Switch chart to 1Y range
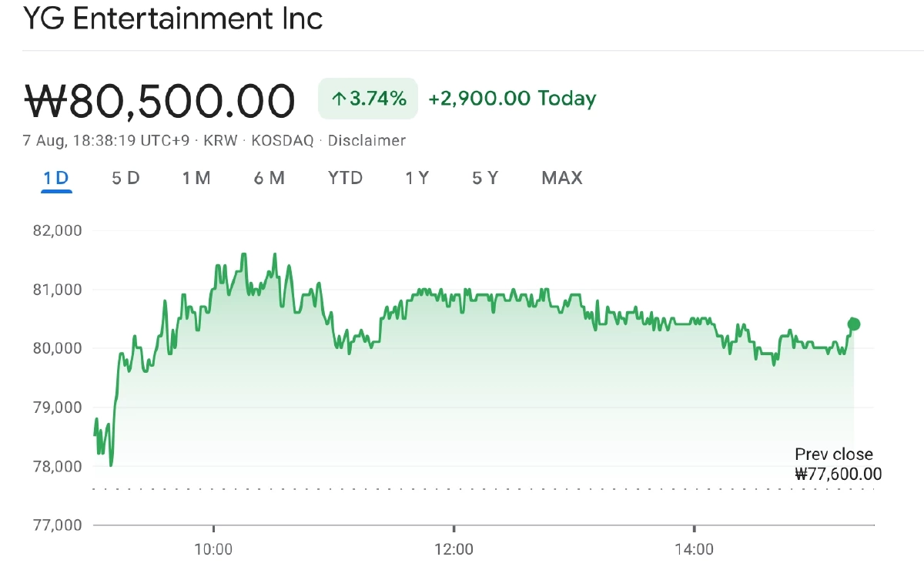924x577 pixels. point(417,179)
